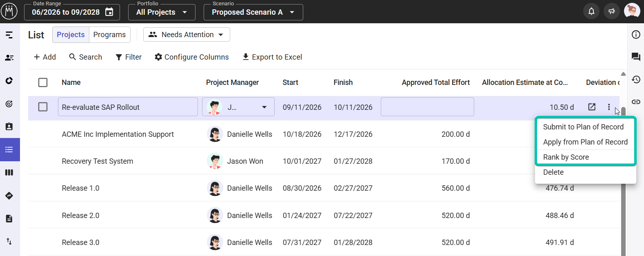The height and width of the screenshot is (256, 644).
Task: Choose Rank by Score menu item
Action: (x=566, y=157)
